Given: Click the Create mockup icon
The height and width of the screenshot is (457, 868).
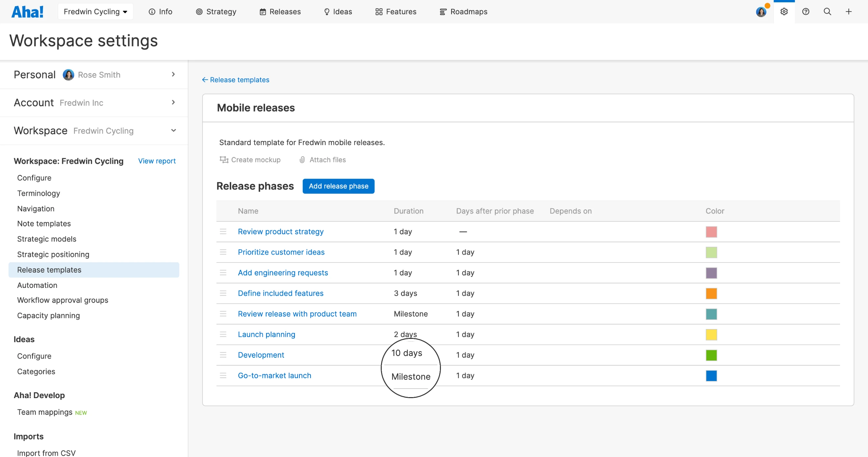Looking at the screenshot, I should click(x=224, y=160).
